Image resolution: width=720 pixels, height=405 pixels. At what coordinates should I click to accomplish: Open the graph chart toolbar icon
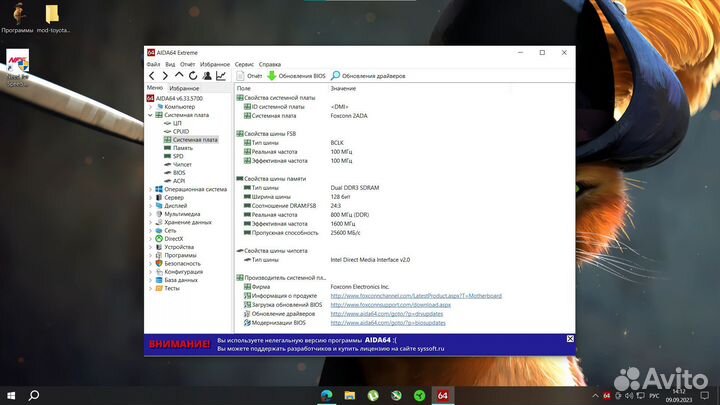(221, 76)
